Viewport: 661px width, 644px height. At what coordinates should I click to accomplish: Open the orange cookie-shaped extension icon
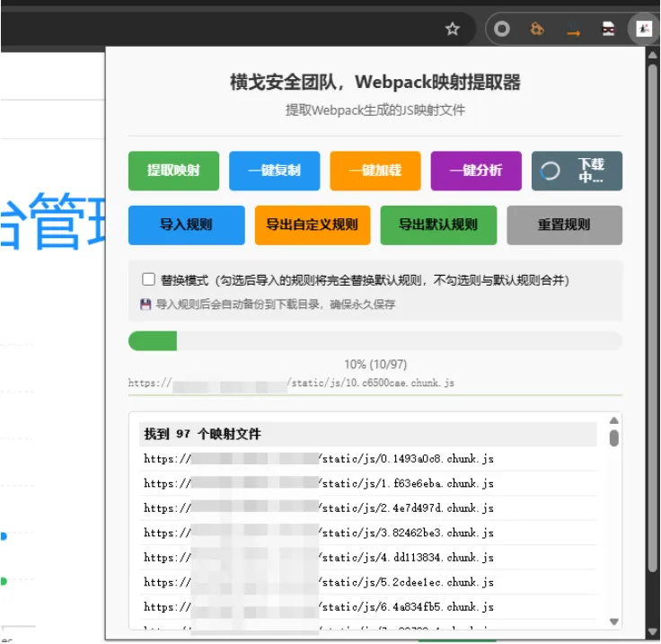tap(537, 29)
